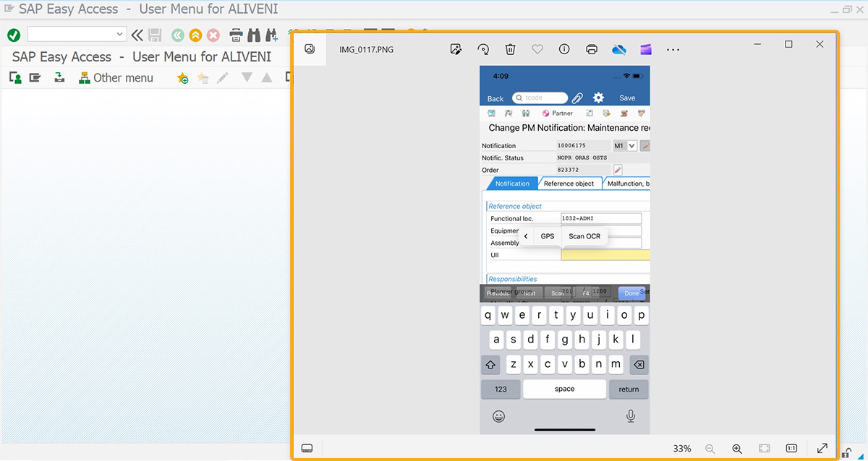Click the OneDrive cloud icon in Photos
Viewport: 868px width, 461px height.
618,49
